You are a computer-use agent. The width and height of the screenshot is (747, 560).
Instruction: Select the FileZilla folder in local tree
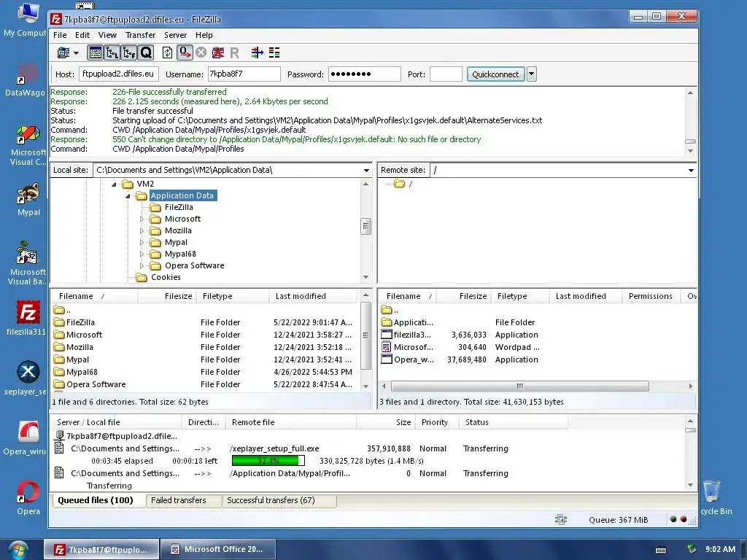coord(179,207)
